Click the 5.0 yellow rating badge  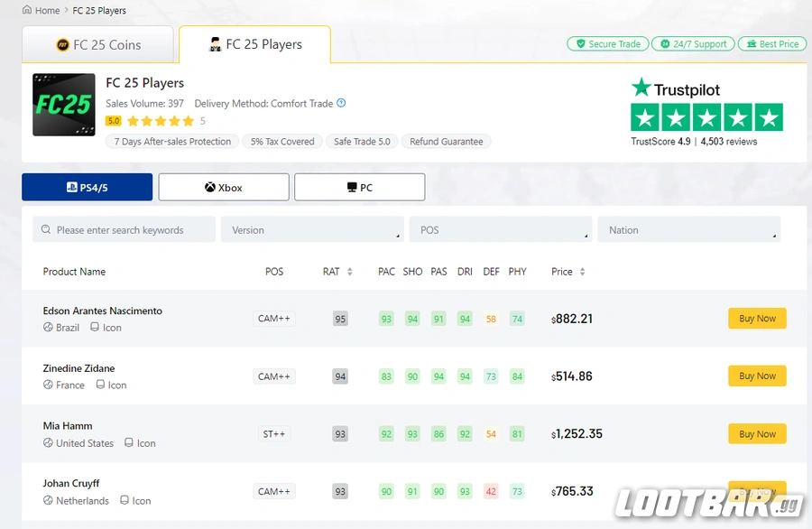[114, 121]
